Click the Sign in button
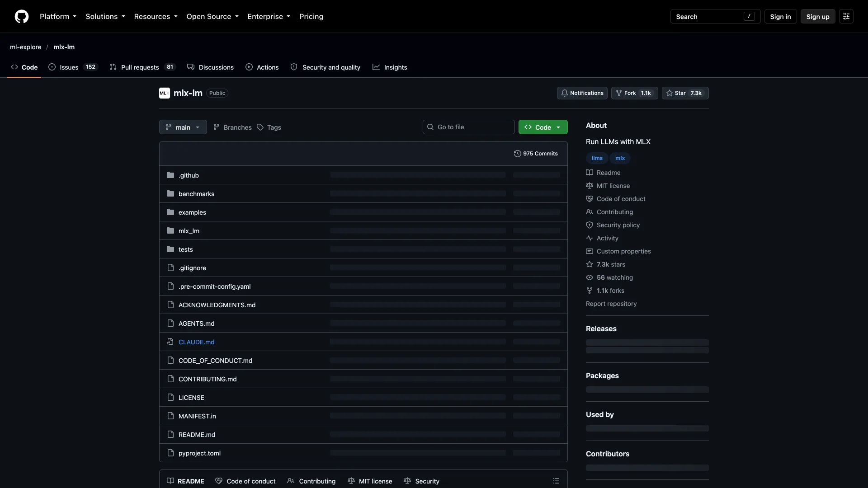 click(x=780, y=17)
